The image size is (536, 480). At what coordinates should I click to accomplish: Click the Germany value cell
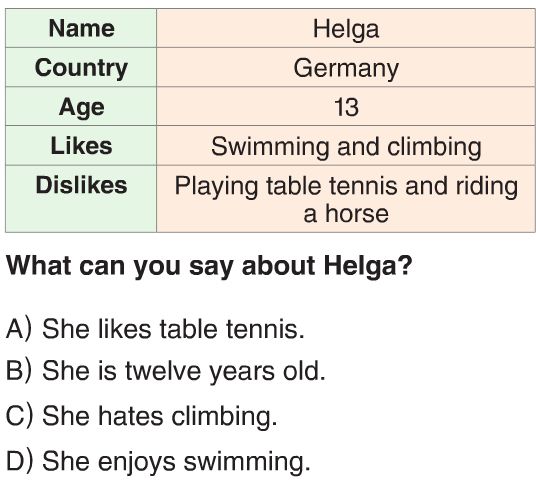[x=346, y=67]
